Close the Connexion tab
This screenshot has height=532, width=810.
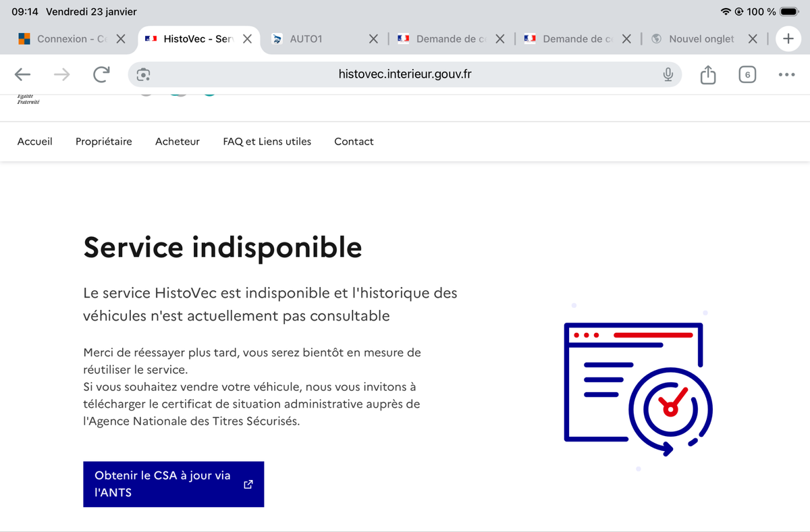(x=120, y=39)
